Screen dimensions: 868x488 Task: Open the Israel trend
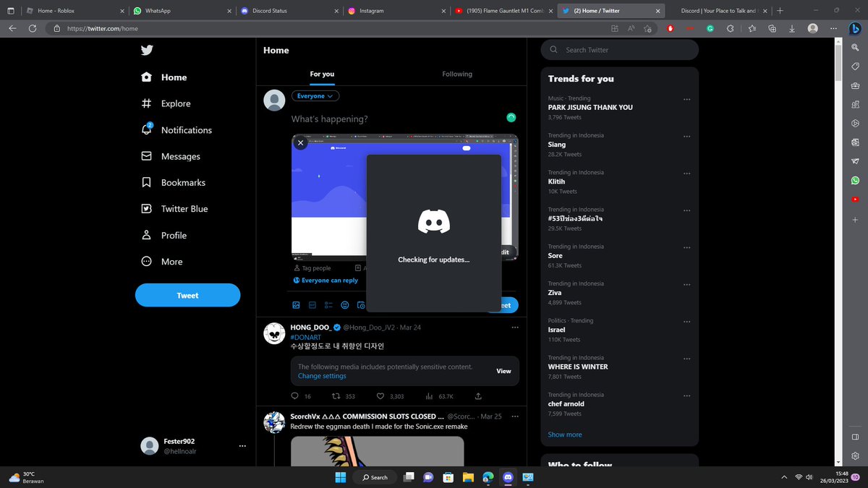coord(556,330)
